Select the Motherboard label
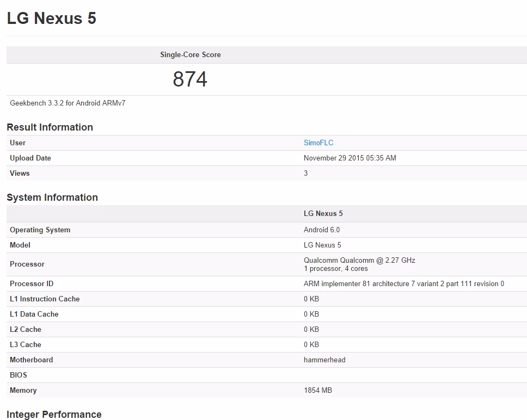This screenshot has height=420, width=527. click(x=31, y=360)
